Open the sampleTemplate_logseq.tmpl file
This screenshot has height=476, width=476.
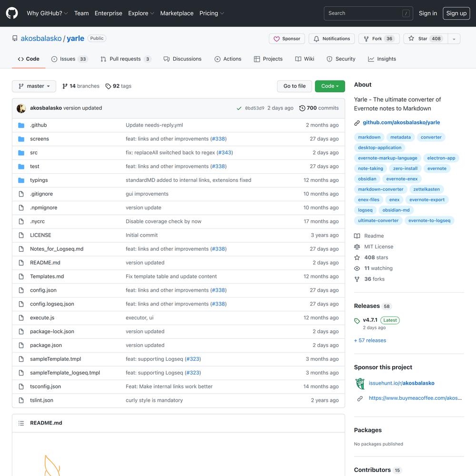coord(65,373)
